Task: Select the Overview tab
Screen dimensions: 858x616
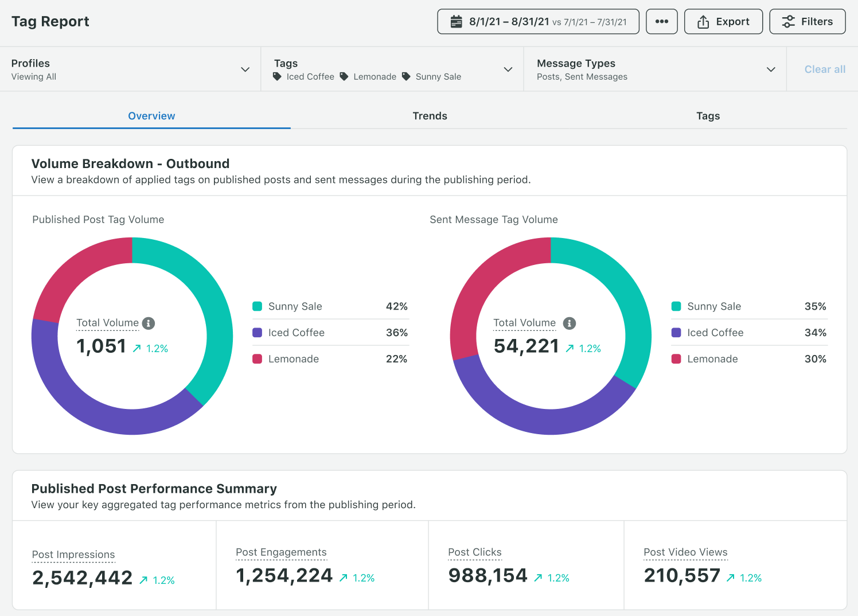Action: click(x=151, y=116)
